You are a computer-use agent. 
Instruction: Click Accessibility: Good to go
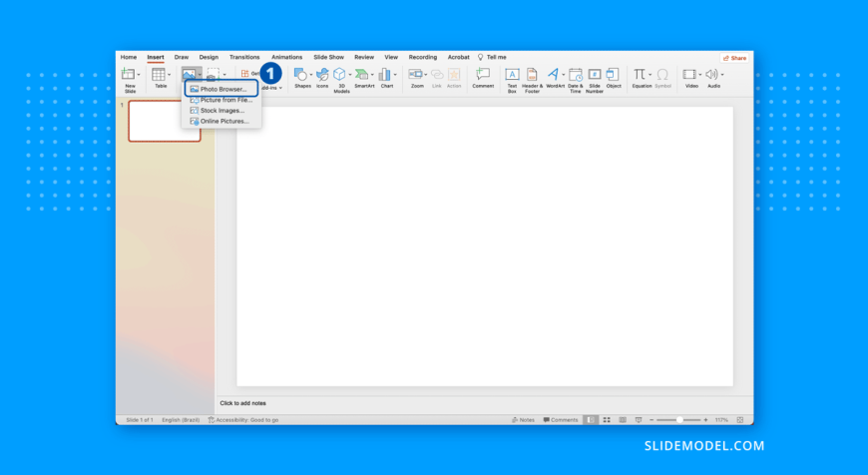pyautogui.click(x=243, y=420)
